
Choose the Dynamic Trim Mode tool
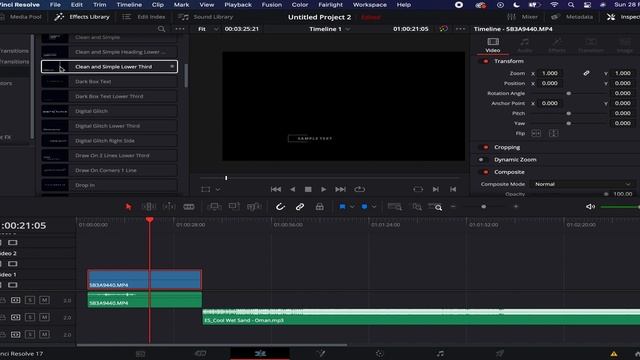[x=169, y=207]
